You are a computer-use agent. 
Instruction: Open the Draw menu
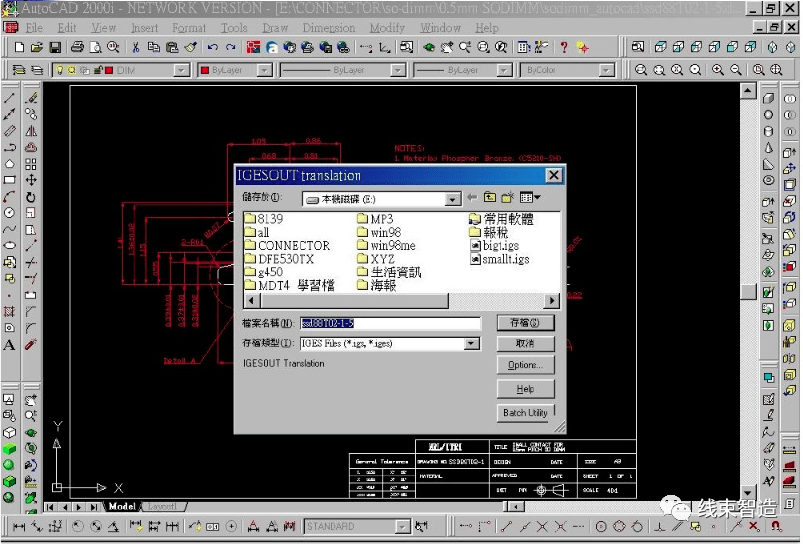tap(275, 28)
